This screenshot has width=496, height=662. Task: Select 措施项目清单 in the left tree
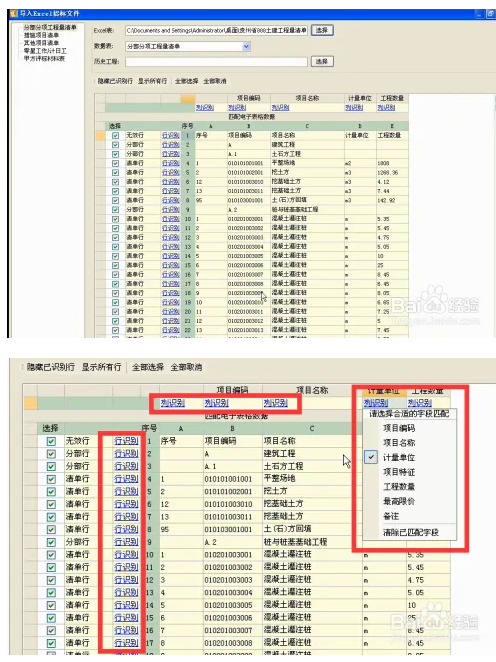[41, 35]
